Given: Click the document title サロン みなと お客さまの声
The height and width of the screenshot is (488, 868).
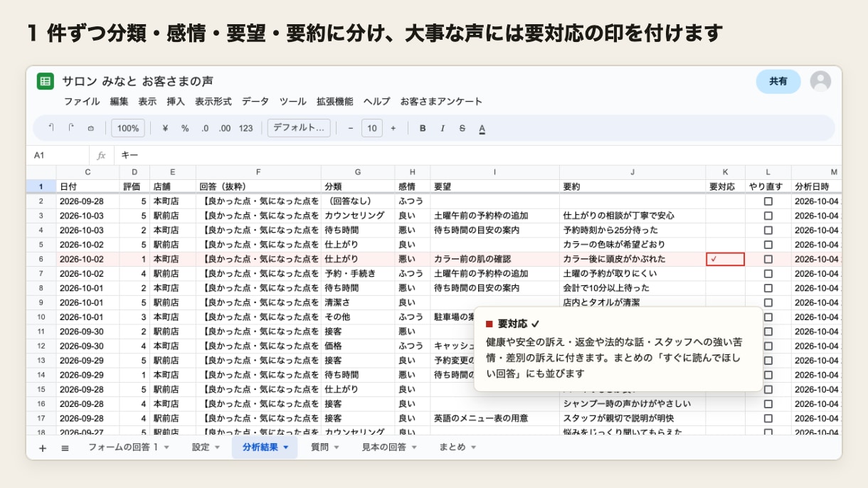Looking at the screenshot, I should 137,81.
